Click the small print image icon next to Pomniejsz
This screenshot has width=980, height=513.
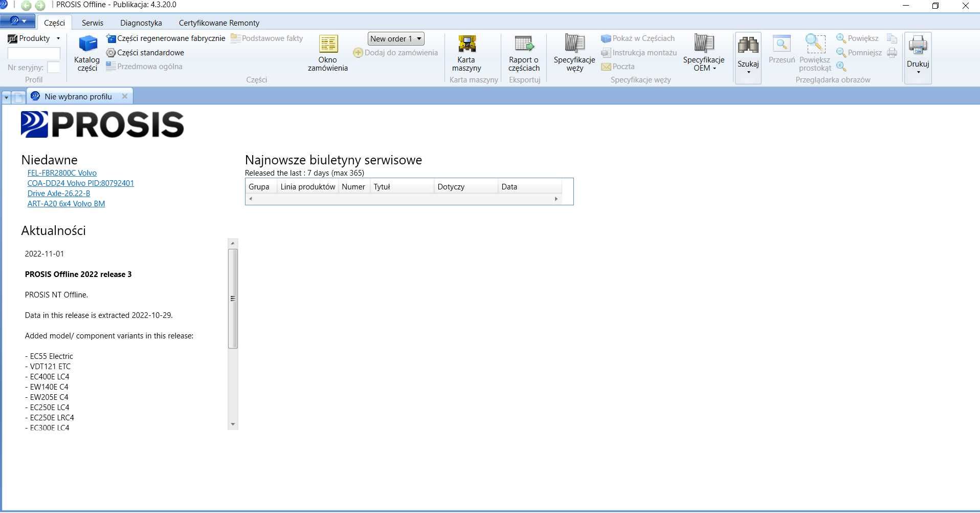(x=892, y=53)
